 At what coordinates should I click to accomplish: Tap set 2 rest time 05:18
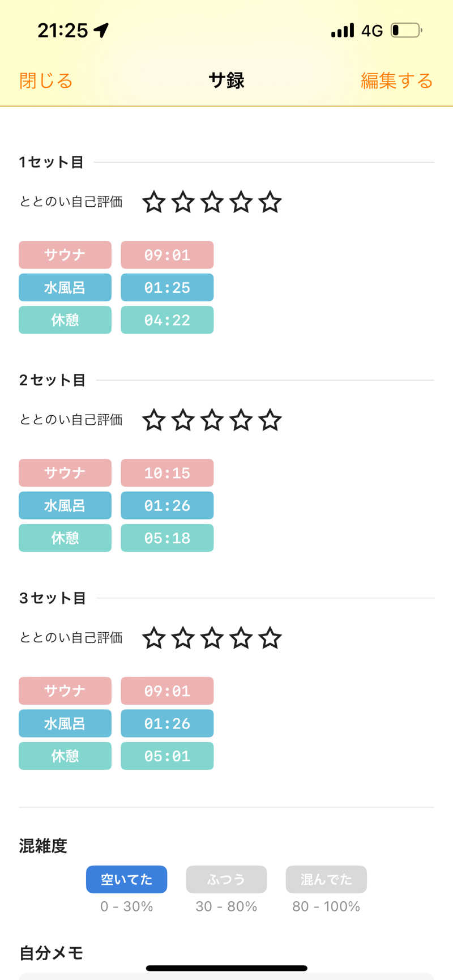point(167,538)
